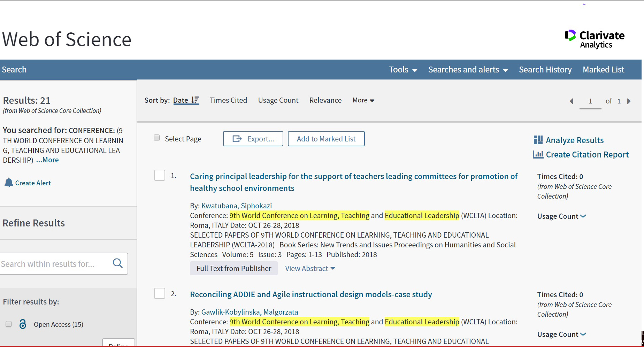This screenshot has height=347, width=644.
Task: Click the Open Access lock icon
Action: tap(23, 324)
